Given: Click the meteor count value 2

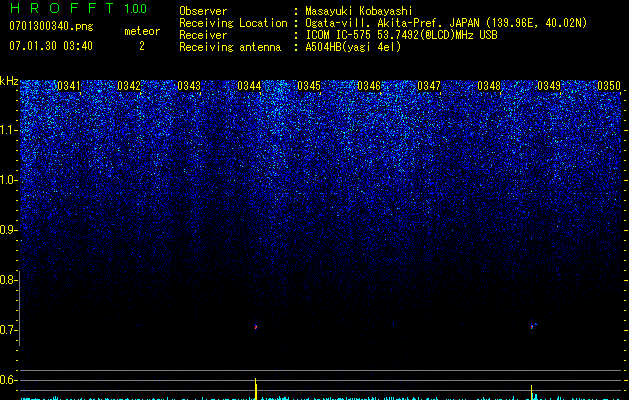Looking at the screenshot, I should tap(142, 46).
